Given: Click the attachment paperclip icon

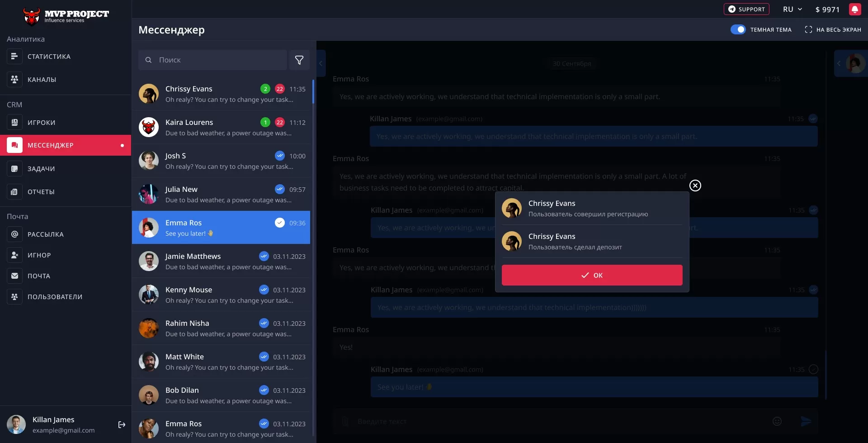Looking at the screenshot, I should pos(345,421).
